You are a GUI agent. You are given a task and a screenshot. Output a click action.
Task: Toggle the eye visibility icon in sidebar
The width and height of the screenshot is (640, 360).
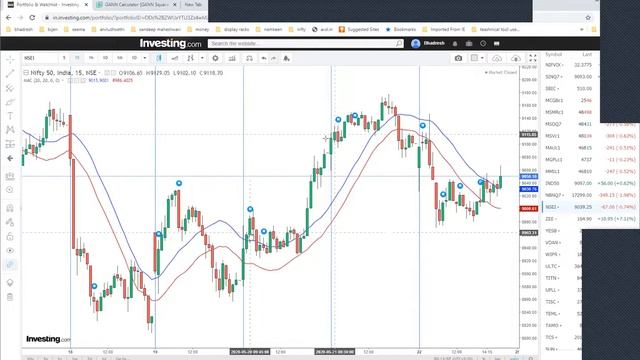click(x=10, y=251)
